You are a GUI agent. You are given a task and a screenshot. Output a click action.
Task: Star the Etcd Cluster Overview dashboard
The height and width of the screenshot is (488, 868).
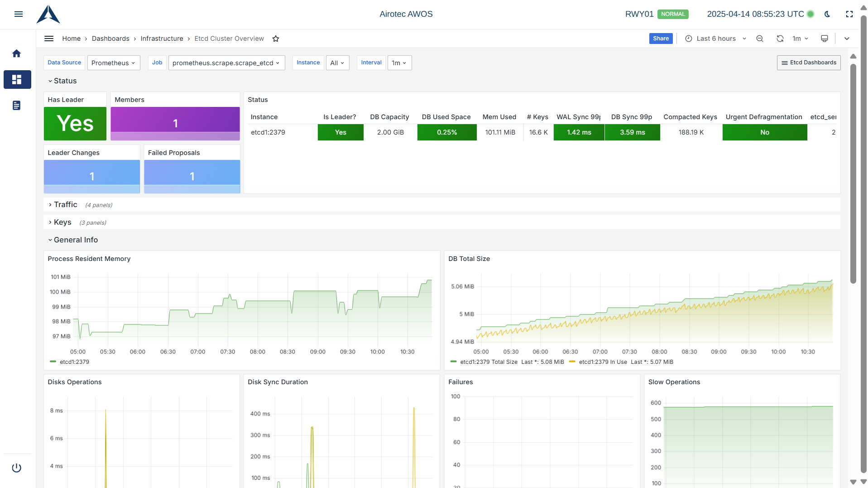(276, 39)
